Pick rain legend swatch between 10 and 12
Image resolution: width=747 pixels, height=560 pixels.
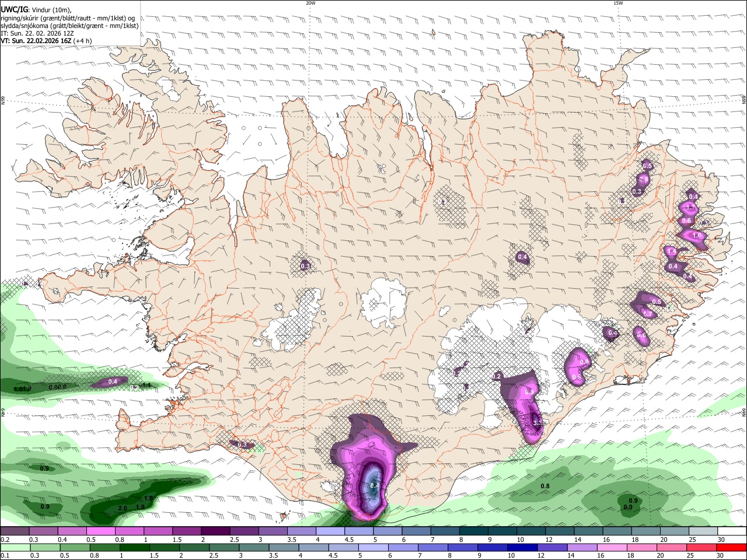[523, 547]
